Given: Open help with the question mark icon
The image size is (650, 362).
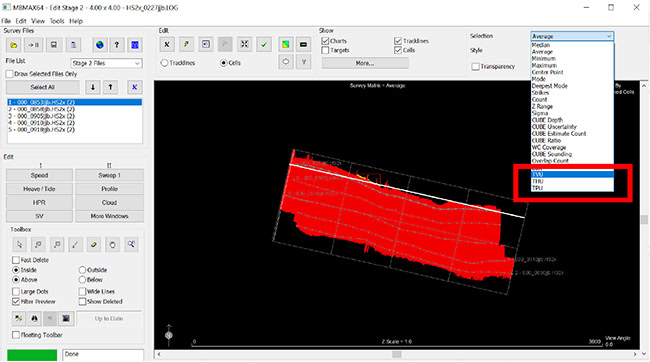Looking at the screenshot, I should pyautogui.click(x=117, y=45).
